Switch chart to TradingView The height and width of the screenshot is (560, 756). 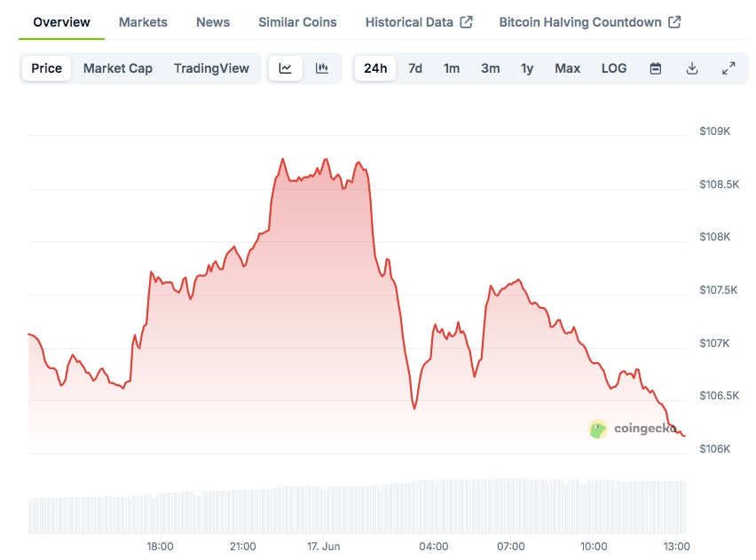tap(211, 68)
